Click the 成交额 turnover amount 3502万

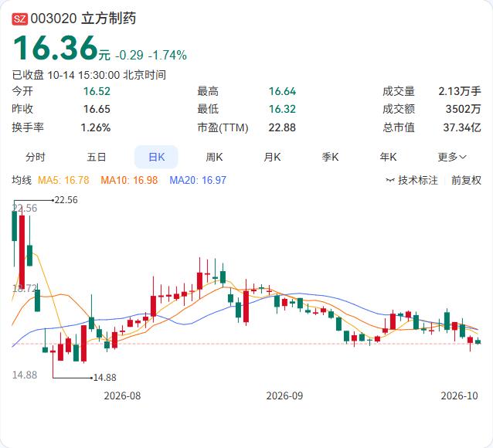pos(463,109)
